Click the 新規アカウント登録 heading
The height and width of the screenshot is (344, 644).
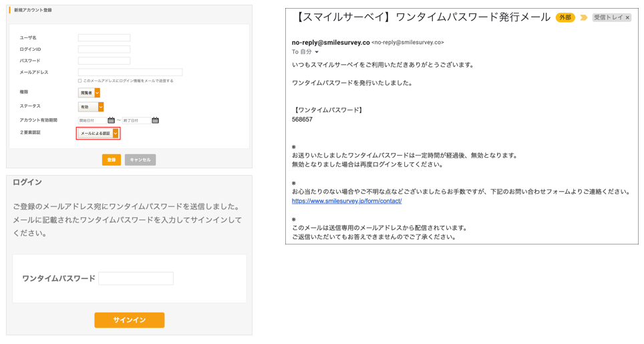[x=33, y=10]
